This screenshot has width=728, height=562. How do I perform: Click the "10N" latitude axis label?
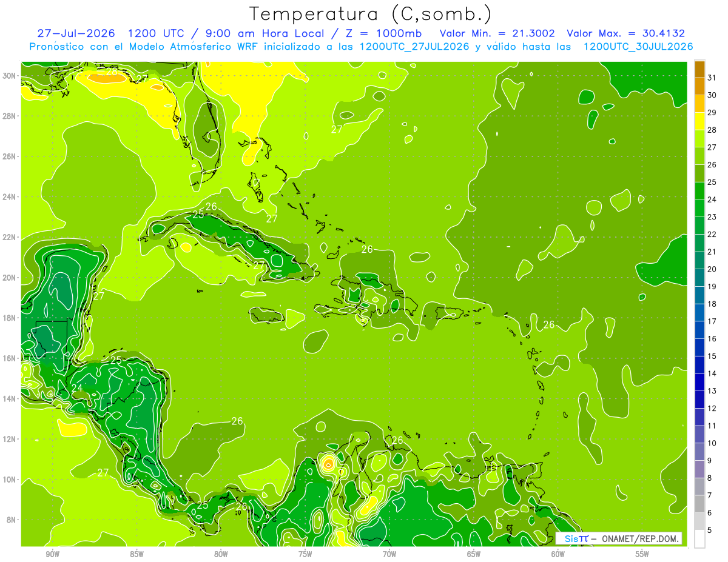9,480
